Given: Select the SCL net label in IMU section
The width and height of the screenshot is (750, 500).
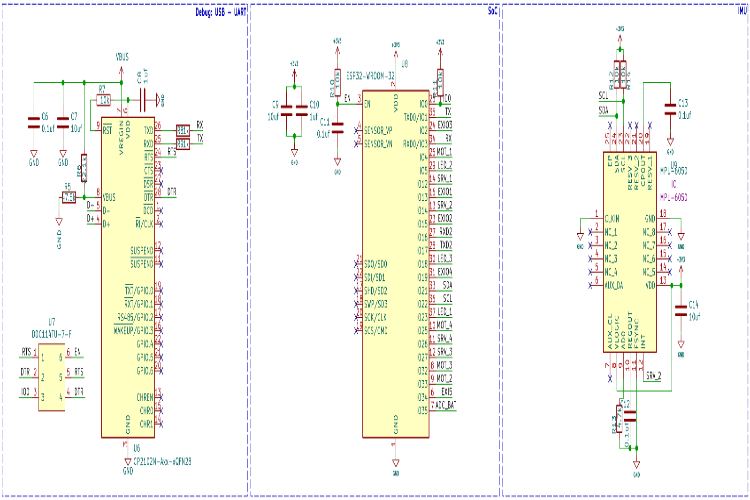Looking at the screenshot, I should point(603,96).
